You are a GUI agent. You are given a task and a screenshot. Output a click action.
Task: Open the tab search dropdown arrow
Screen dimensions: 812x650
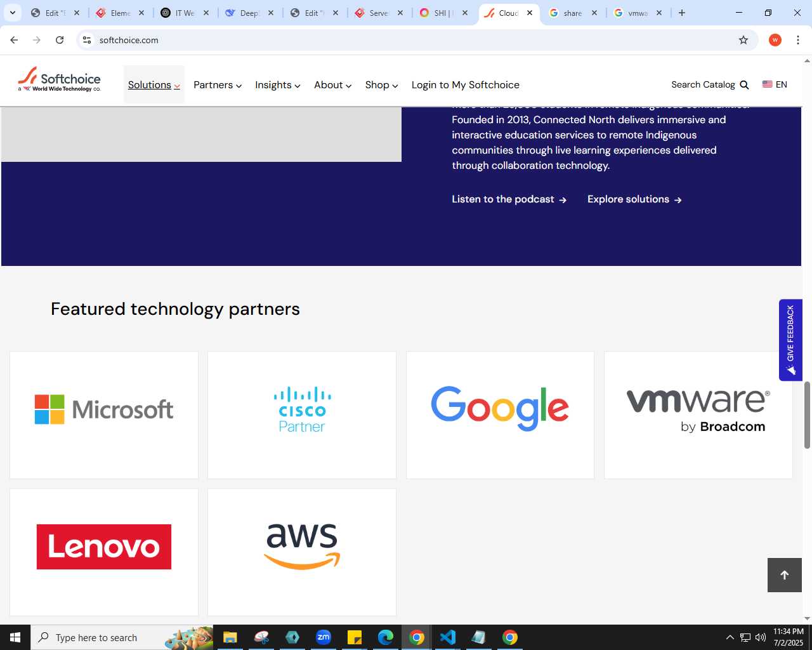[x=13, y=13]
